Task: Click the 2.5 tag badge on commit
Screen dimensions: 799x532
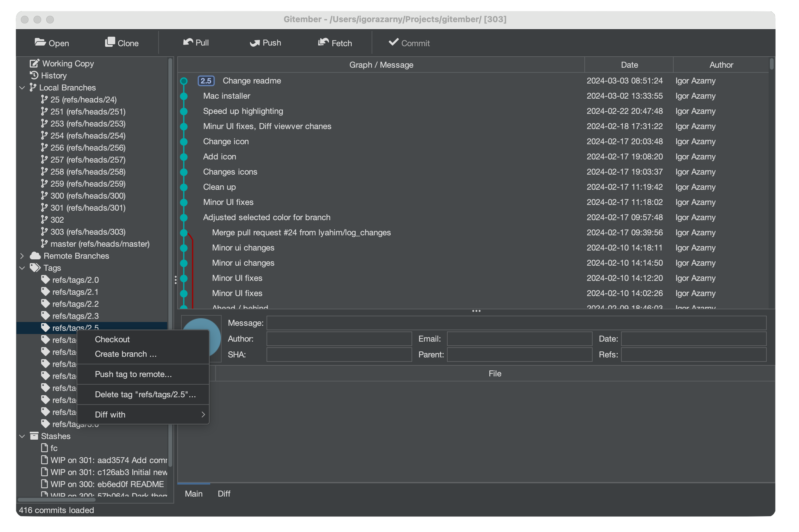Action: [206, 81]
